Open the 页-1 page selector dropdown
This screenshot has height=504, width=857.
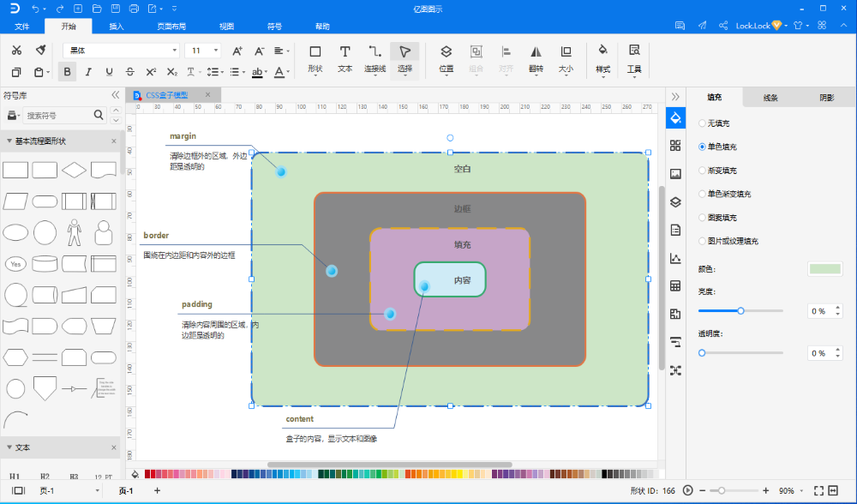pyautogui.click(x=69, y=491)
